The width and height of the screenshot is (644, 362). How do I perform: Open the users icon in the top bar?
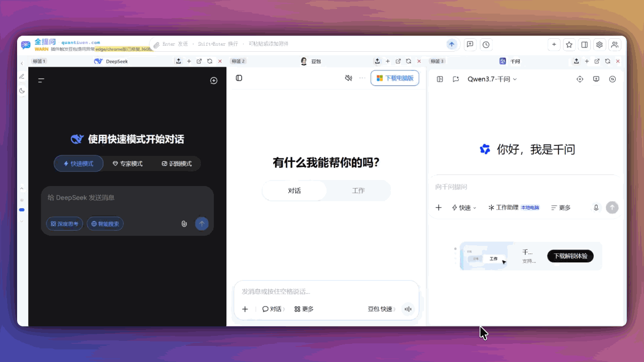click(x=614, y=44)
